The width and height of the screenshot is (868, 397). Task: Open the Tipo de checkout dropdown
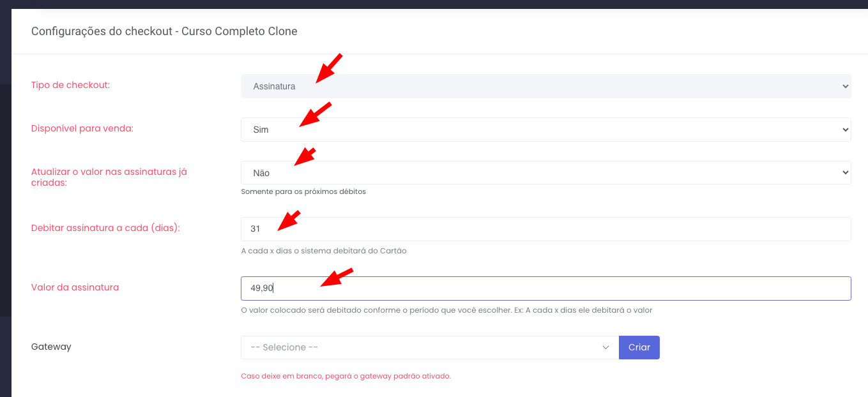pyautogui.click(x=545, y=86)
